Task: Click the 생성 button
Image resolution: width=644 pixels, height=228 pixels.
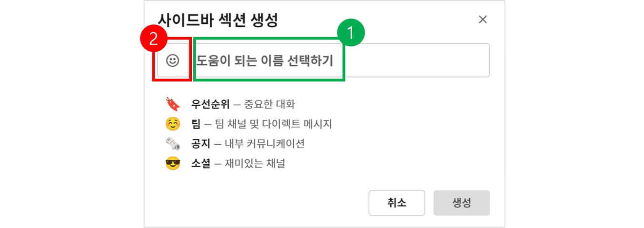Action: tap(462, 203)
